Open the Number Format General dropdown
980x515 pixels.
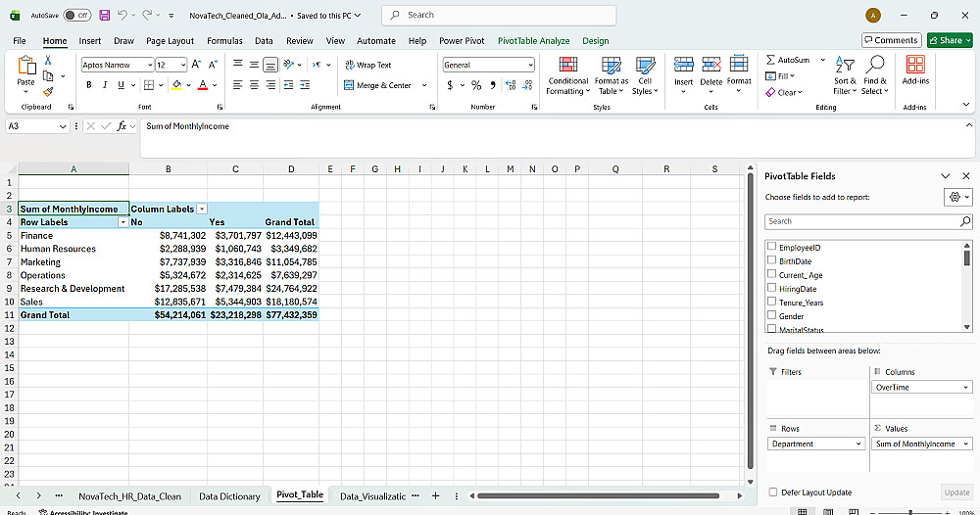click(530, 65)
